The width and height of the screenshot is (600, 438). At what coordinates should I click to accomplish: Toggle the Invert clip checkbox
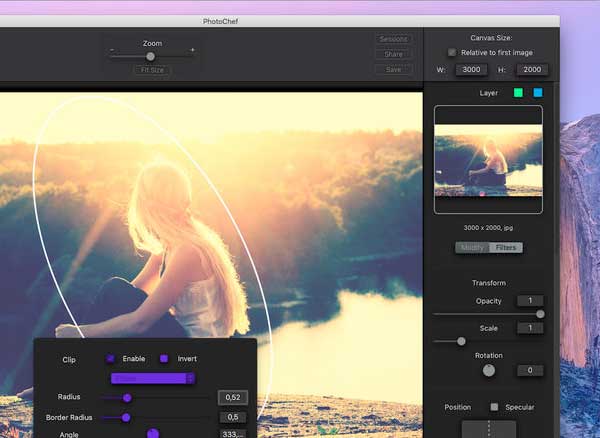click(x=164, y=358)
